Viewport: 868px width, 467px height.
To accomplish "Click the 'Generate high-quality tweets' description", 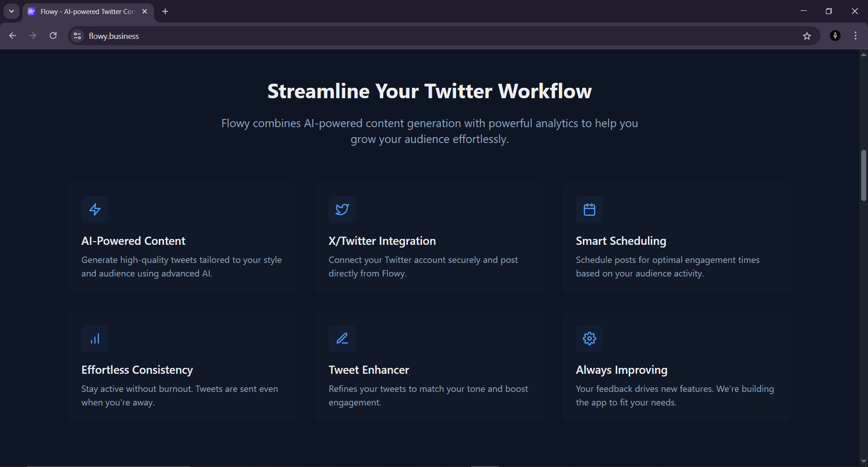I will (x=181, y=267).
